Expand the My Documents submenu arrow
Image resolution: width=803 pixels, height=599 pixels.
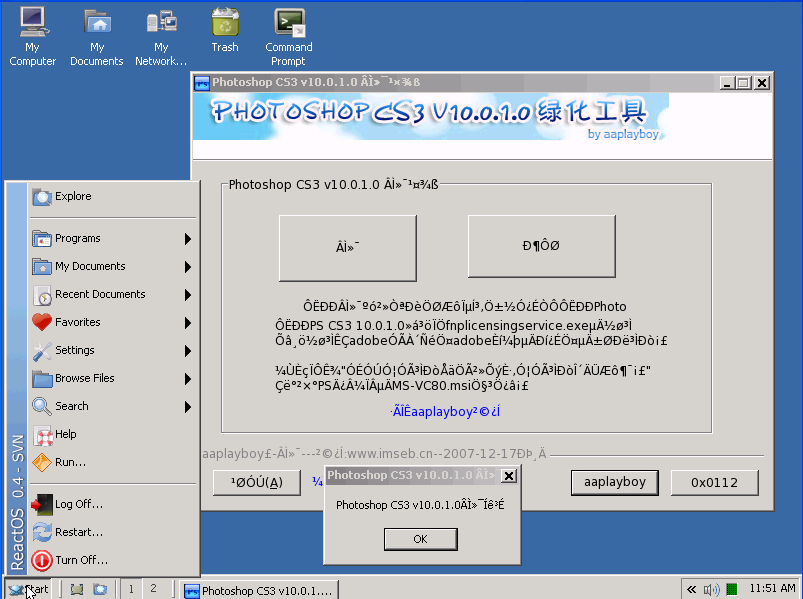coord(188,267)
